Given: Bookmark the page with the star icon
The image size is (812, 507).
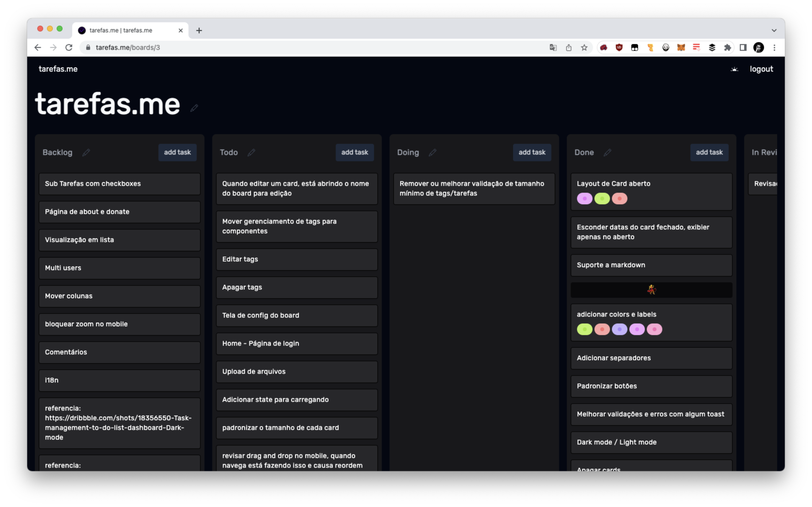Looking at the screenshot, I should [584, 48].
